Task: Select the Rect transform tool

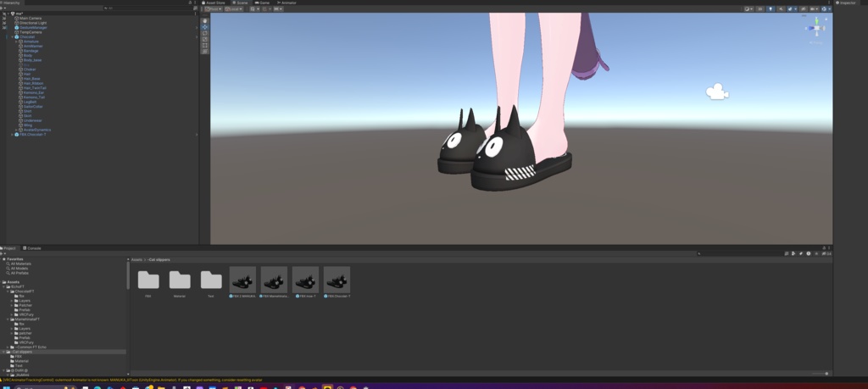Action: tap(205, 46)
